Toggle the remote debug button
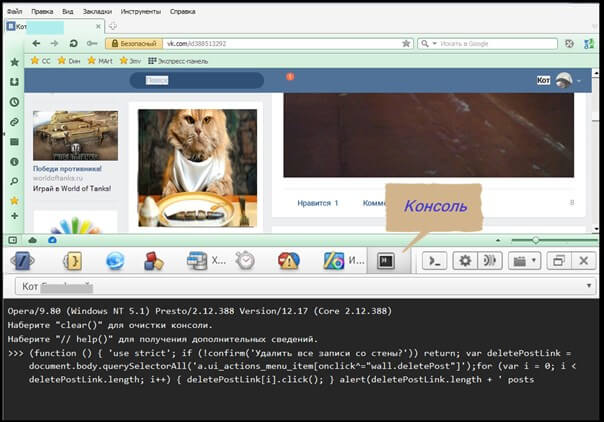The width and height of the screenshot is (604, 422). coord(489,261)
